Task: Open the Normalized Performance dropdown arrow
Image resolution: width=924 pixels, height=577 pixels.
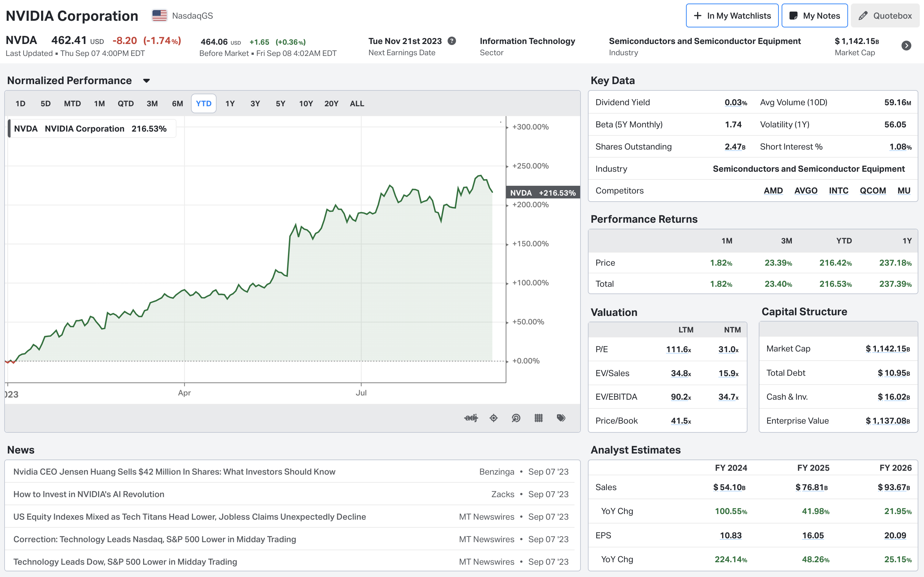Action: click(146, 81)
